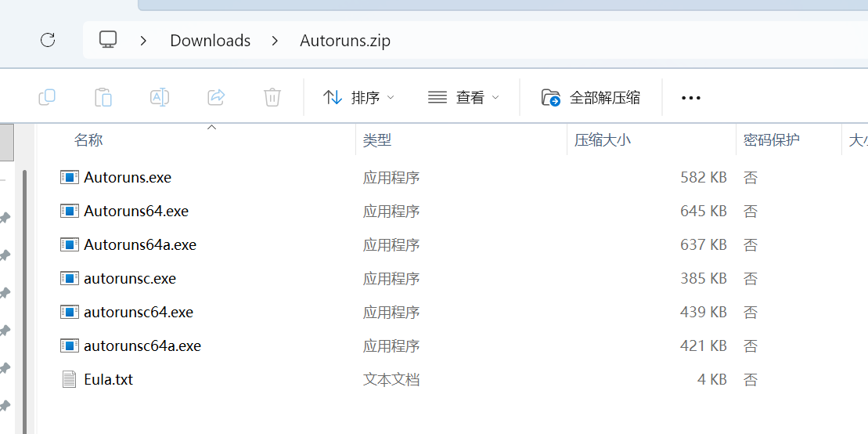Go to the Downloads breadcrumb

[211, 41]
